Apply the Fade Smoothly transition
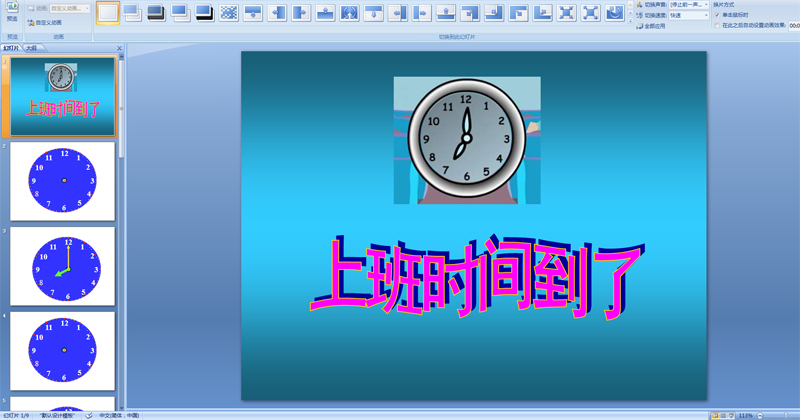The image size is (800, 420). [x=132, y=13]
